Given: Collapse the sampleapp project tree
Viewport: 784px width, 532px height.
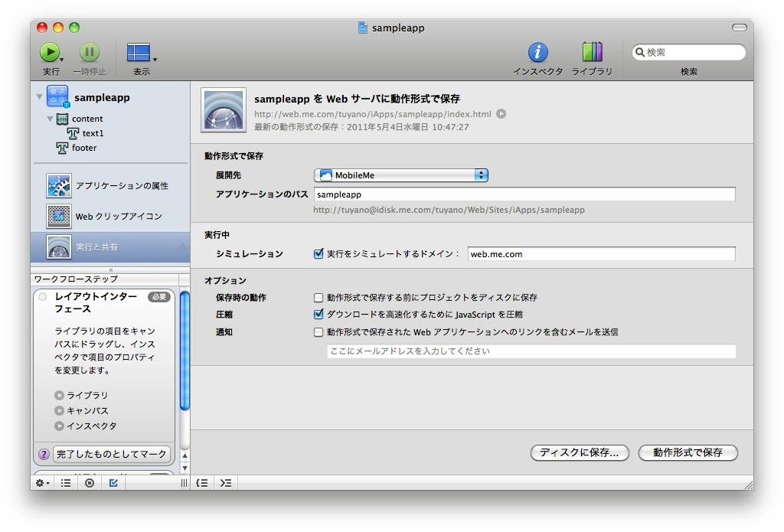Looking at the screenshot, I should (39, 97).
